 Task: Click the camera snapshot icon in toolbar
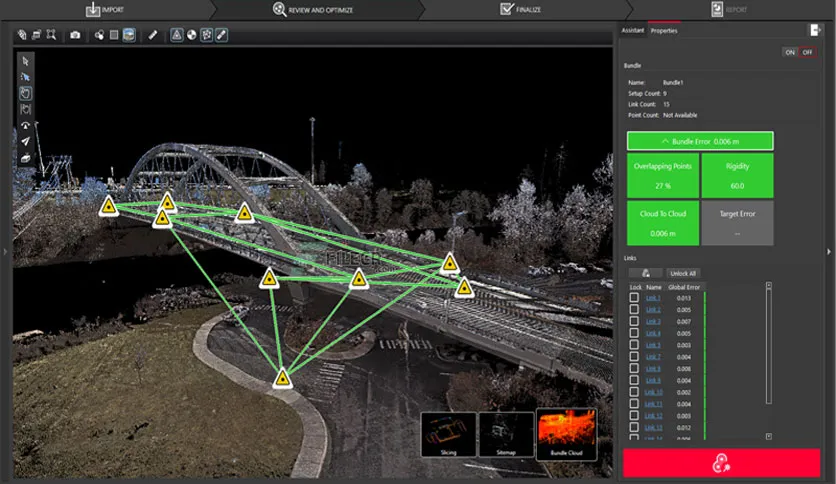point(75,35)
